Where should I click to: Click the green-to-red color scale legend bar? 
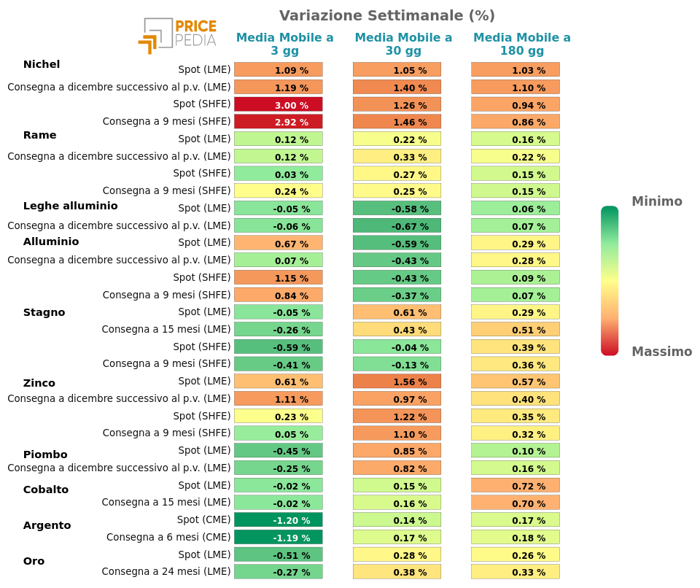[610, 281]
